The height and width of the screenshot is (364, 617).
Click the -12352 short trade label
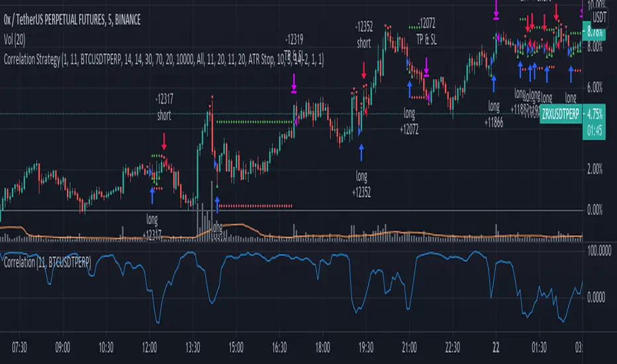click(x=363, y=35)
